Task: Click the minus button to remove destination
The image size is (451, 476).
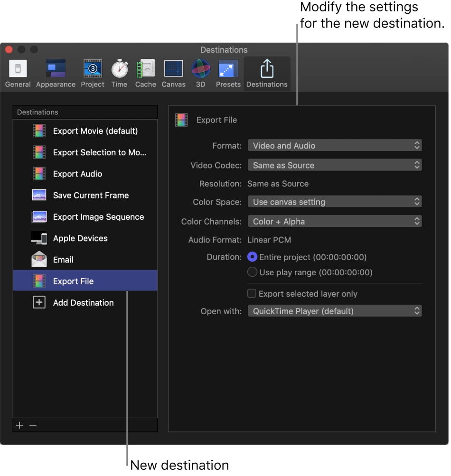Action: [x=33, y=425]
